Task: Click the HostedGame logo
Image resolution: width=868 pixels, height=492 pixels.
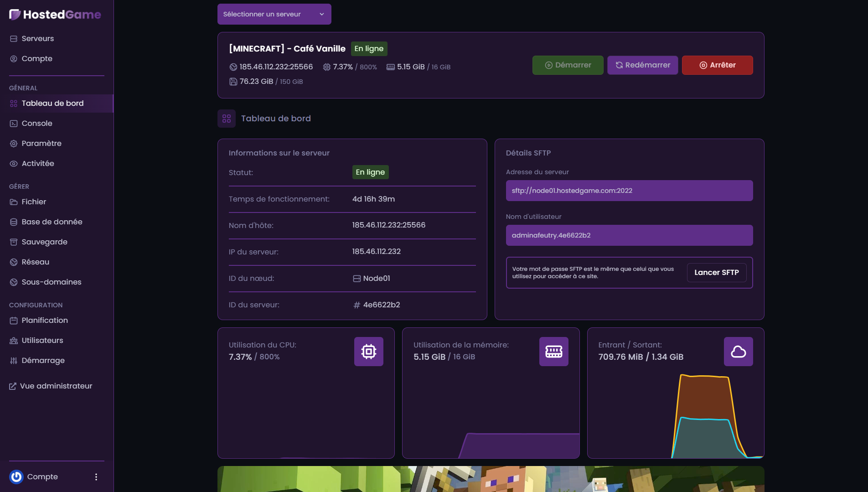Action: coord(55,15)
